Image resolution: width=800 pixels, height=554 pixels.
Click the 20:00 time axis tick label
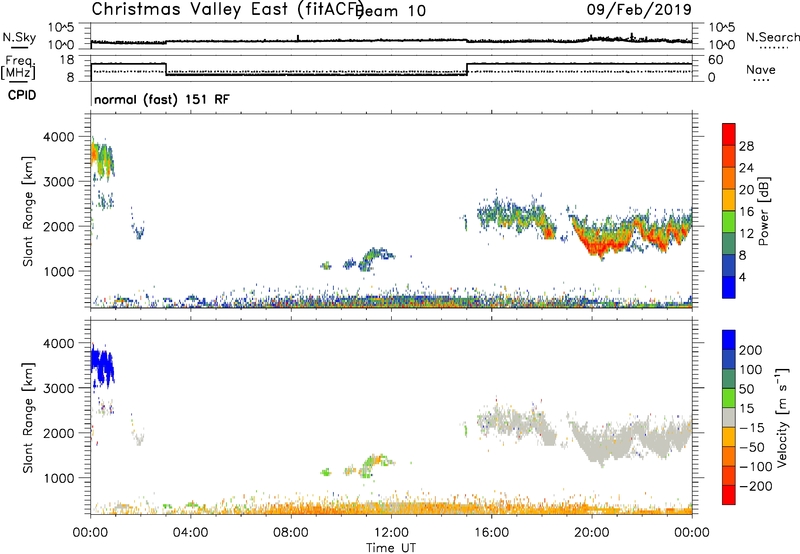coord(592,533)
